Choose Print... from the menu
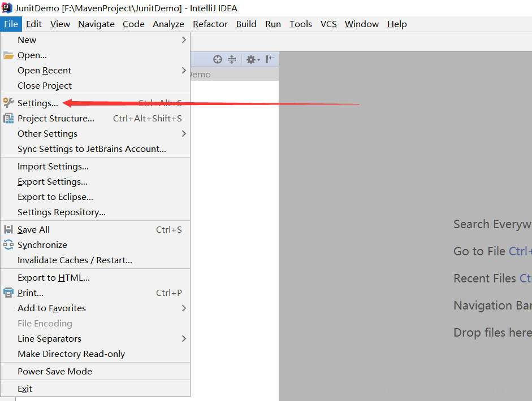The image size is (532, 401). (96, 293)
